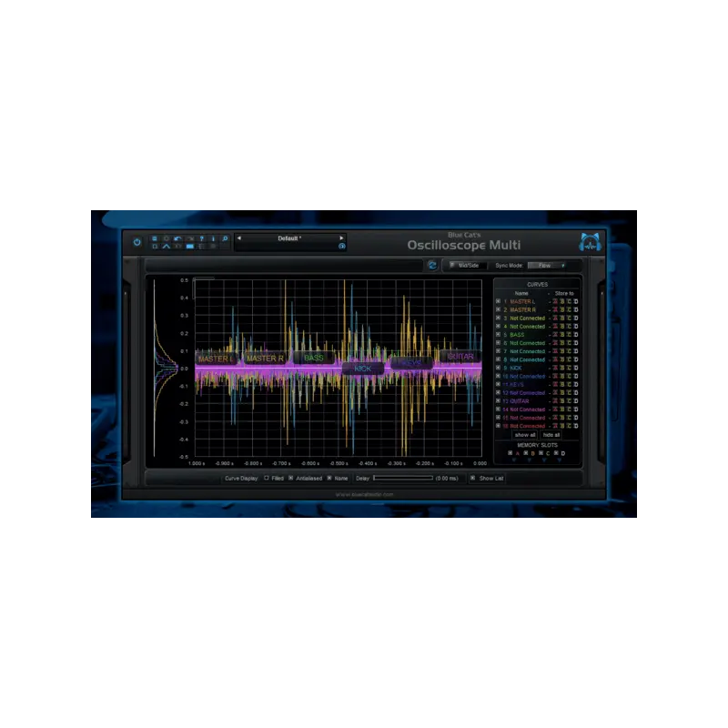This screenshot has width=728, height=728.
Task: Click the Blue Cat headphones logo
Action: (590, 243)
